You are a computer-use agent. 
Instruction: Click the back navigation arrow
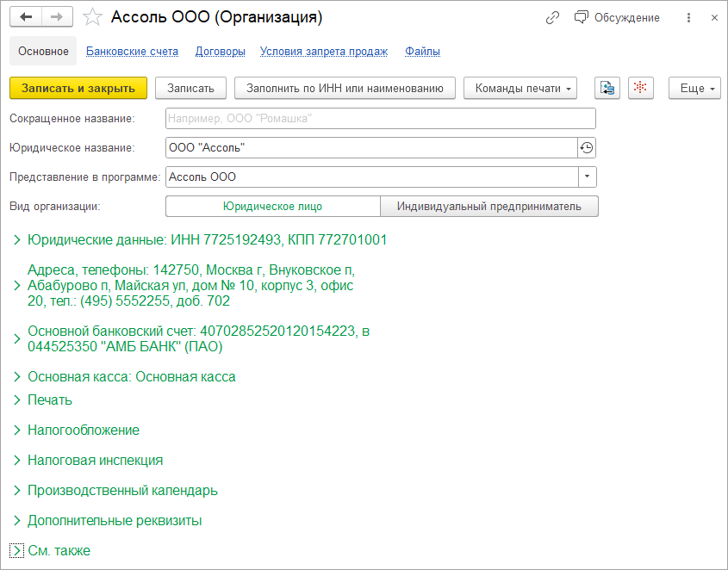(x=27, y=17)
